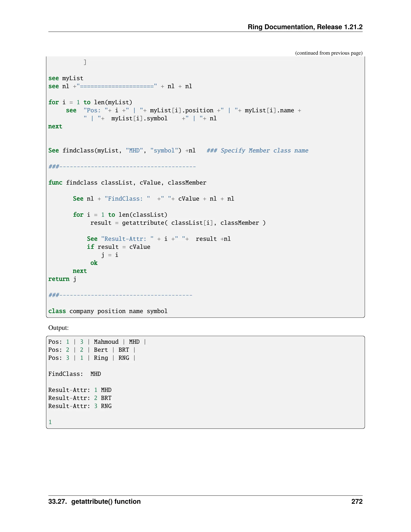The width and height of the screenshot is (411, 532).
Task: Click the 'class' keyword before 'company'
Action: point(57,311)
